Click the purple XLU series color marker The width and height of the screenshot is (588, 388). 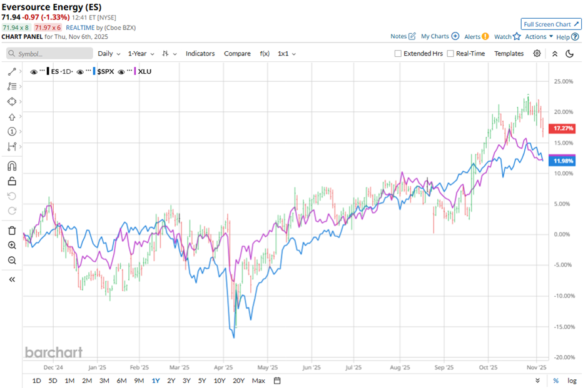coord(135,71)
